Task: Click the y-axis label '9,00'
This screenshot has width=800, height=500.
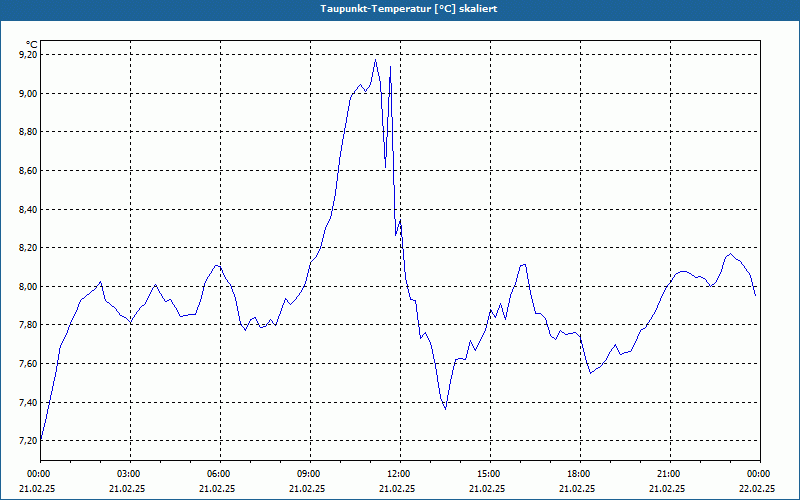Action: pos(27,93)
